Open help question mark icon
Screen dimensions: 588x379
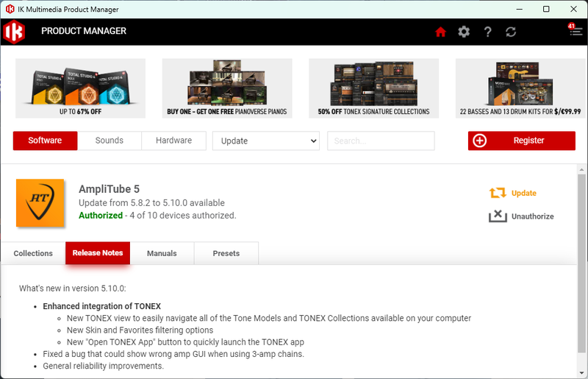[487, 32]
